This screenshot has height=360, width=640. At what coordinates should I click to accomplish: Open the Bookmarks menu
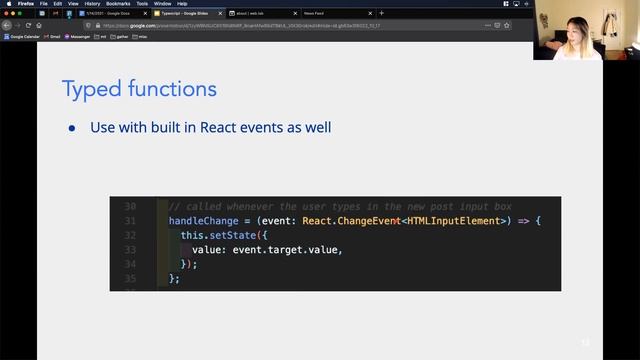(118, 4)
